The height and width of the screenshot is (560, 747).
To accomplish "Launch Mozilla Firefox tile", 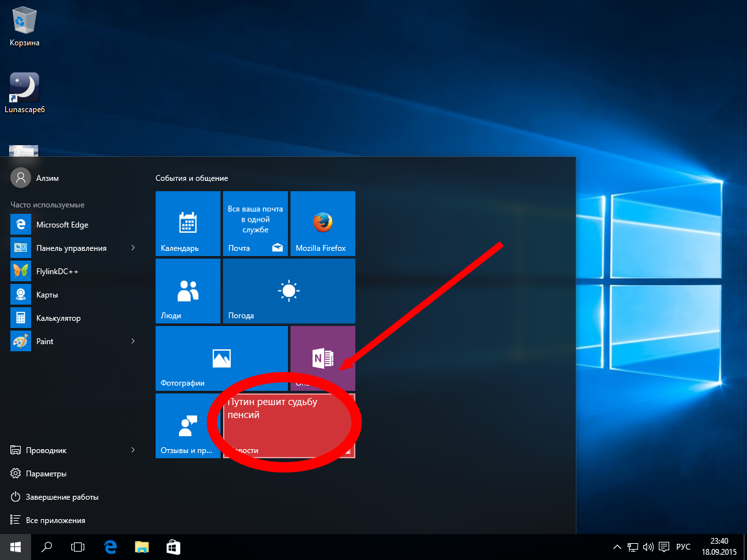I will click(322, 224).
